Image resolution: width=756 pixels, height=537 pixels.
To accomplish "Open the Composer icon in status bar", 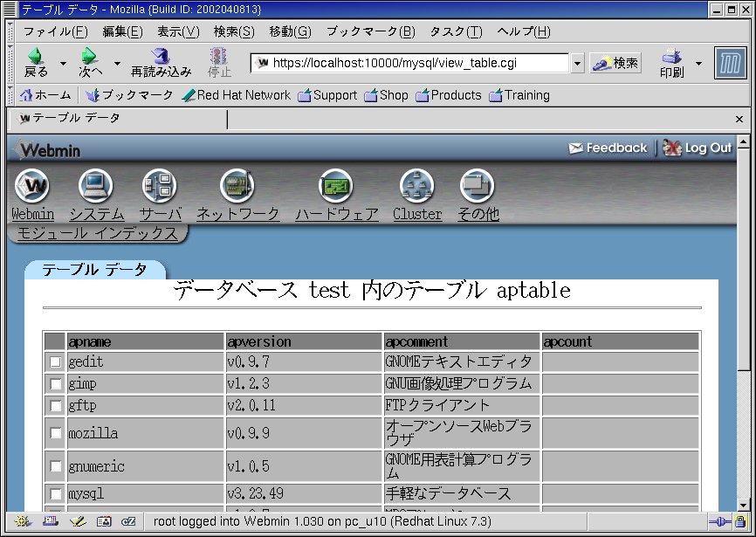I will [77, 521].
